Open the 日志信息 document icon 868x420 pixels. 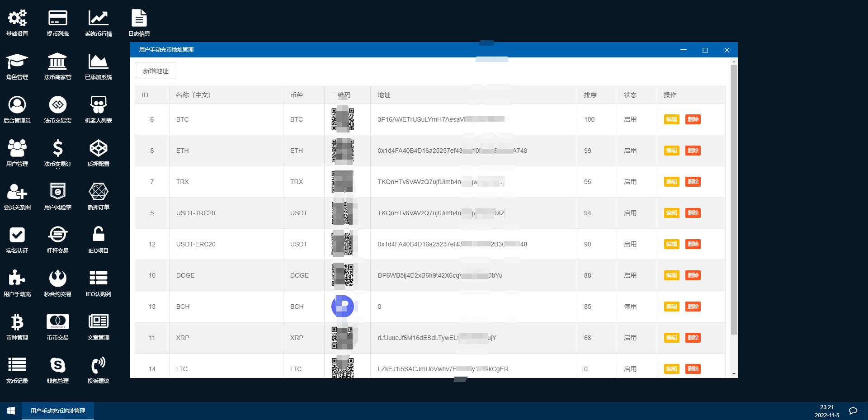point(139,18)
